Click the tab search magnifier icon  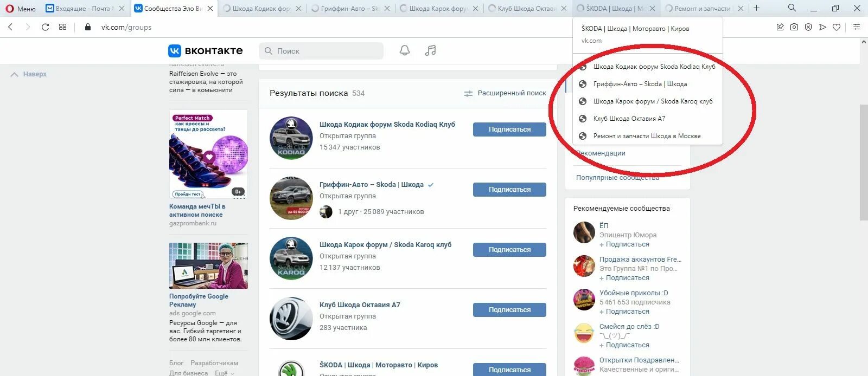pyautogui.click(x=792, y=8)
